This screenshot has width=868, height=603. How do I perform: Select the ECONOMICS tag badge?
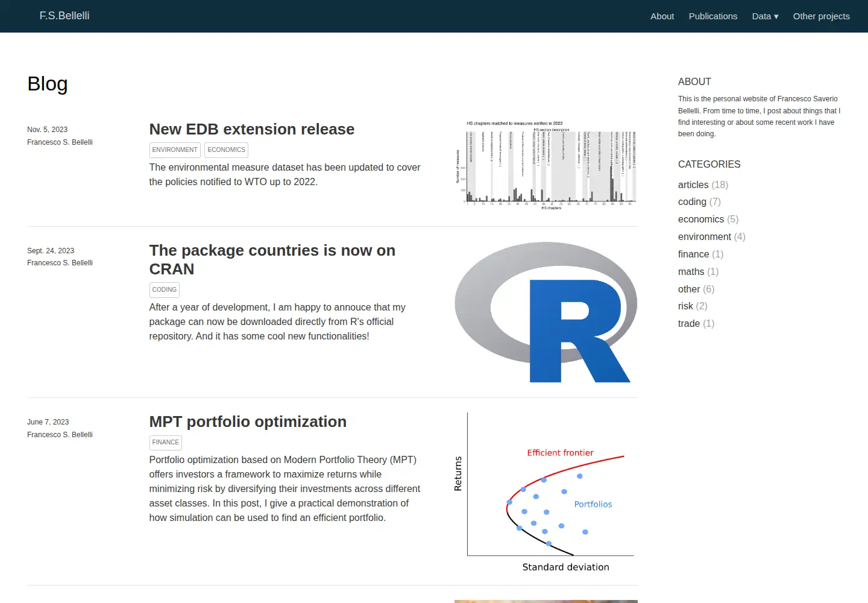click(226, 150)
